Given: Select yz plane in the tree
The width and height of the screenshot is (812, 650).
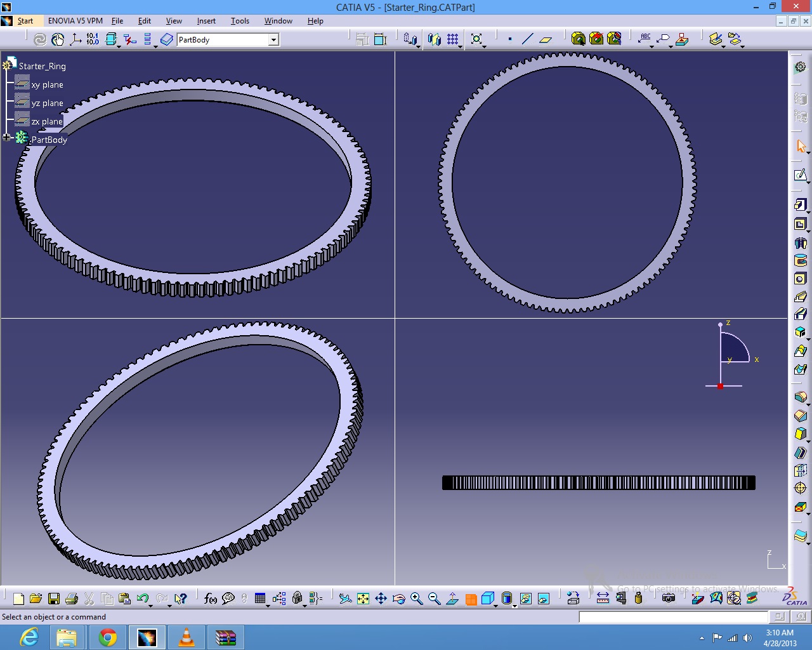Looking at the screenshot, I should [x=47, y=103].
